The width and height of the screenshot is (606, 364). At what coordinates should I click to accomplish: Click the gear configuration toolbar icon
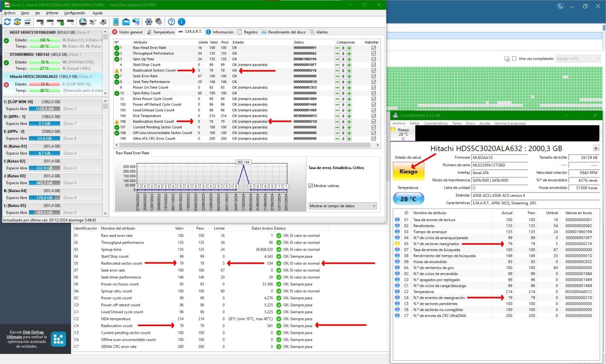pyautogui.click(x=149, y=22)
